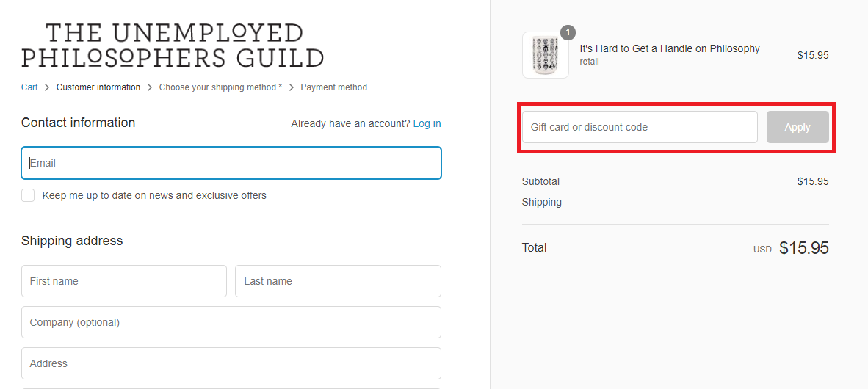Open the Log in link
868x389 pixels.
click(x=427, y=123)
